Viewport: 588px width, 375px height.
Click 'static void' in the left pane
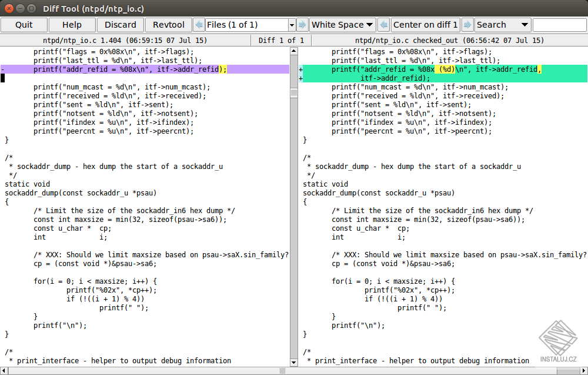click(28, 184)
